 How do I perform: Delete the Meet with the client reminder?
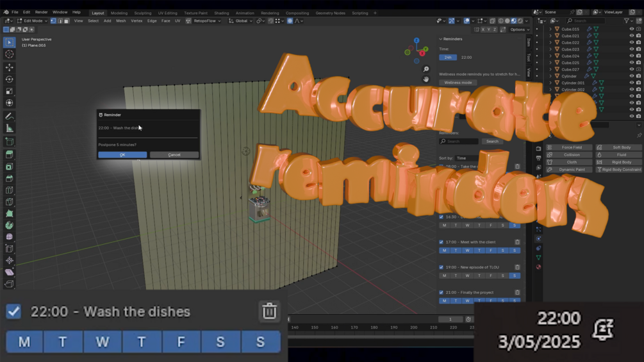(x=517, y=242)
